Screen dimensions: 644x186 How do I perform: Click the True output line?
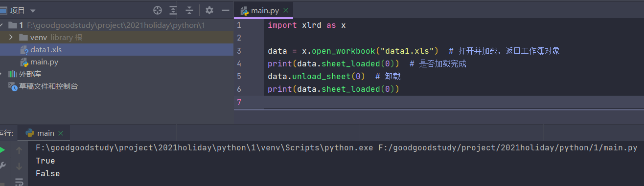point(46,161)
